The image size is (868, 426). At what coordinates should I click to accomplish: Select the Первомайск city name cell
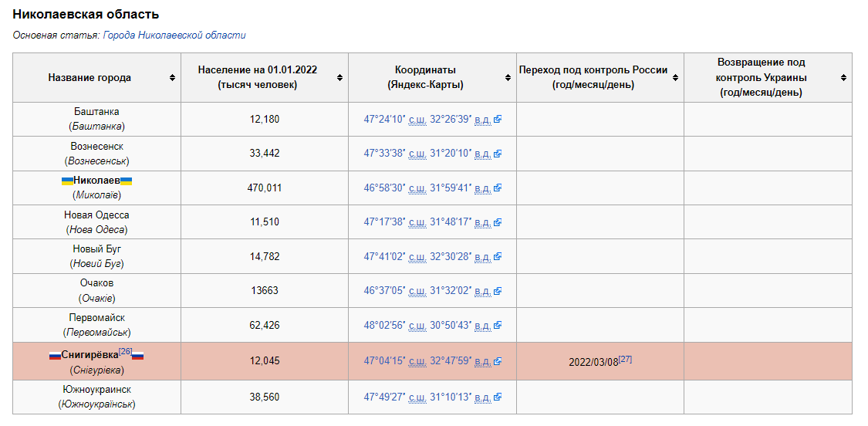coord(97,325)
